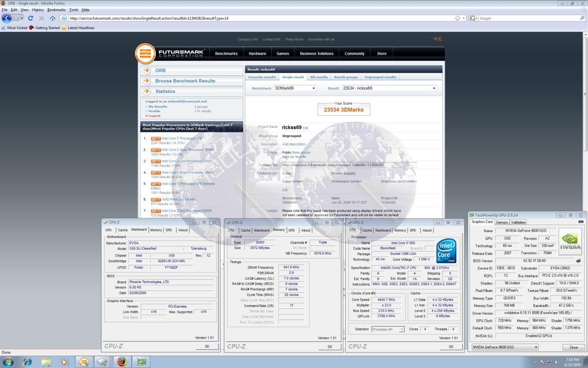Select Cache tab in Mainboard CPU-Z window
The height and width of the screenshot is (368, 588).
click(x=123, y=230)
